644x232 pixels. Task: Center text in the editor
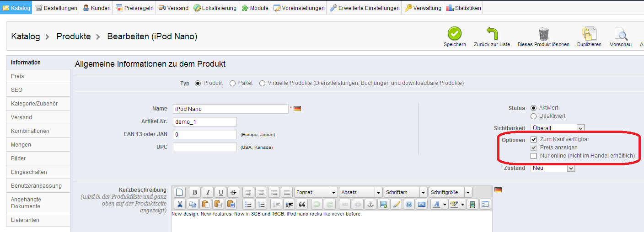[x=261, y=192]
